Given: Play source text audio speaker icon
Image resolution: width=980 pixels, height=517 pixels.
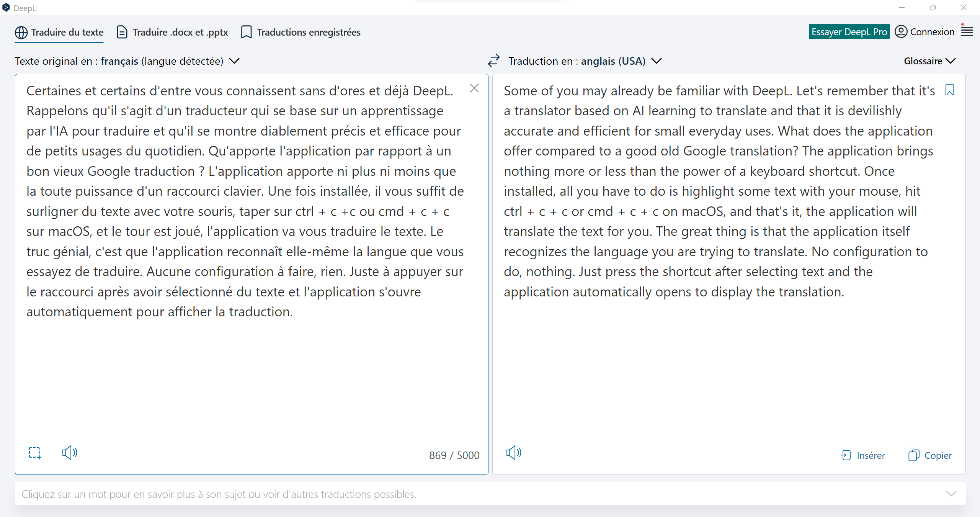Looking at the screenshot, I should click(x=70, y=453).
